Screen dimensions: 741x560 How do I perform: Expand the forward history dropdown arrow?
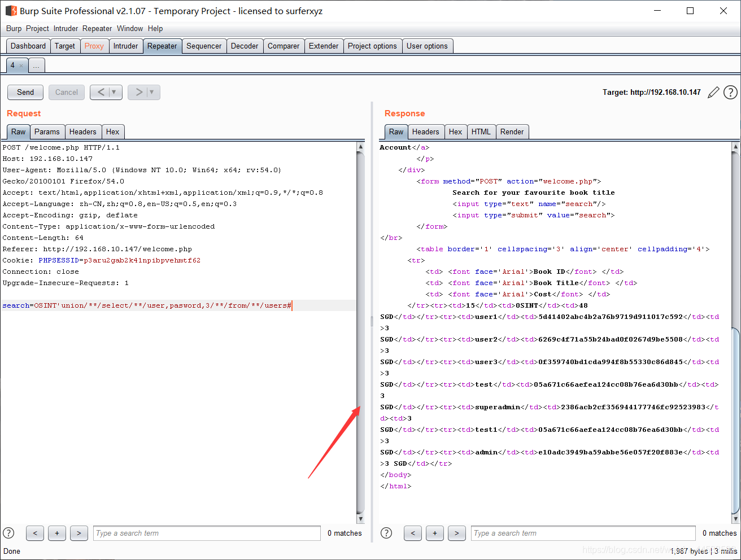(x=152, y=92)
